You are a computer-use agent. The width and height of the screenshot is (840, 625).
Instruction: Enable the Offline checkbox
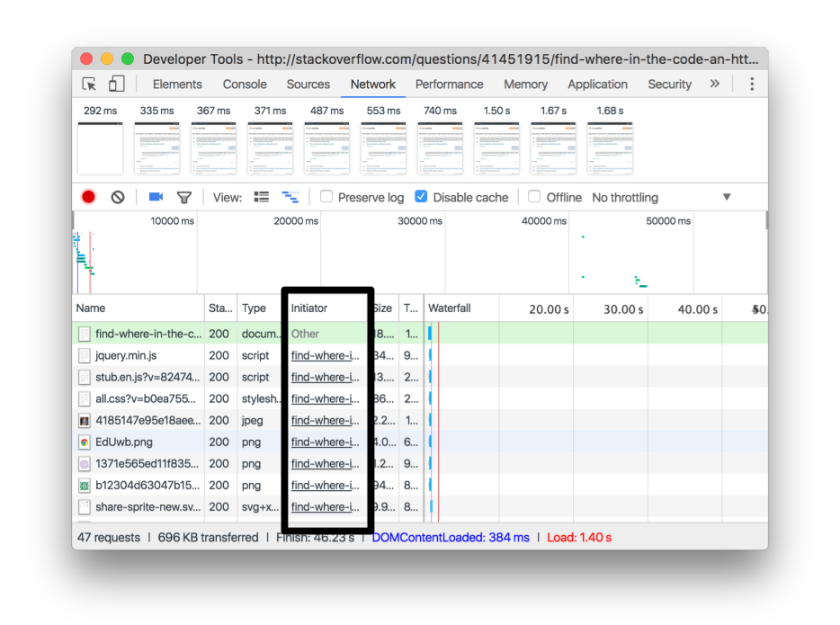pos(534,197)
